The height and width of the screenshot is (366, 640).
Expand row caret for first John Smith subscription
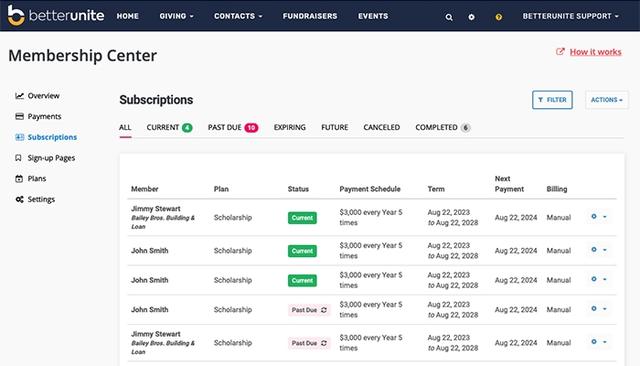click(605, 250)
